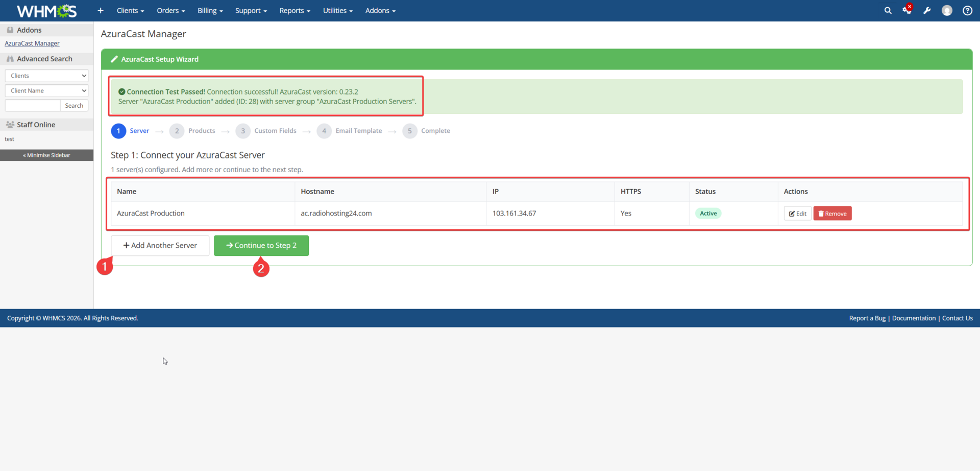Click the WHMCS logo

(x=46, y=11)
